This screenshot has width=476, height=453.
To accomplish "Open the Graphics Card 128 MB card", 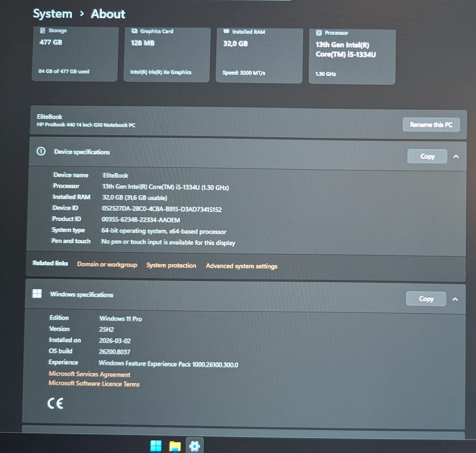I will (167, 55).
